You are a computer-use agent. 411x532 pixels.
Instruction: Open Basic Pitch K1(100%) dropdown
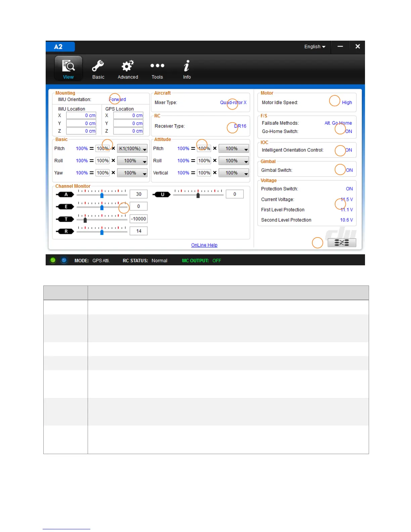pos(132,148)
